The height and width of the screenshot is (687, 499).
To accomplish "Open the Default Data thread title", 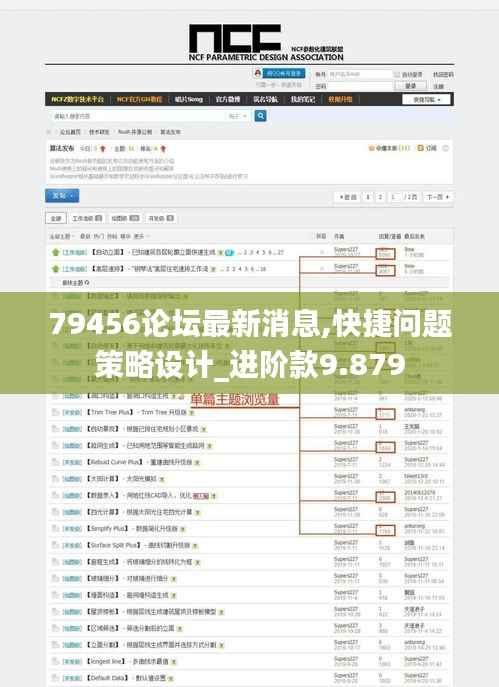I will (126, 678).
